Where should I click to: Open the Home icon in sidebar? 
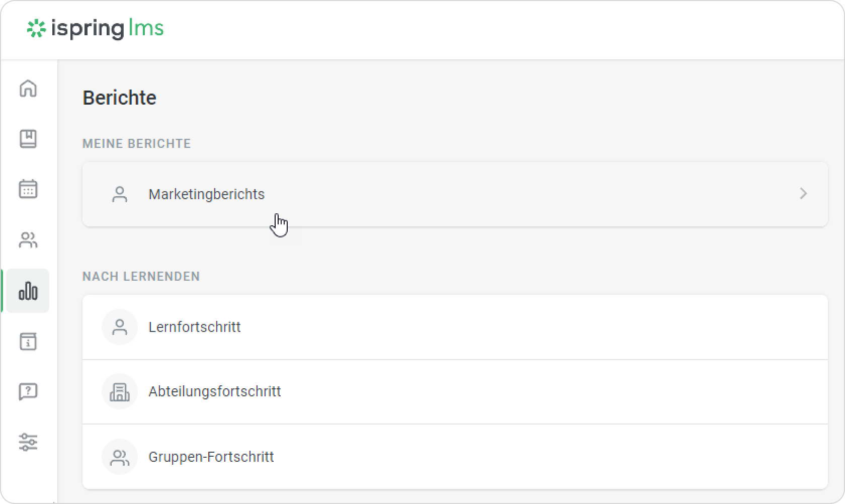click(28, 89)
